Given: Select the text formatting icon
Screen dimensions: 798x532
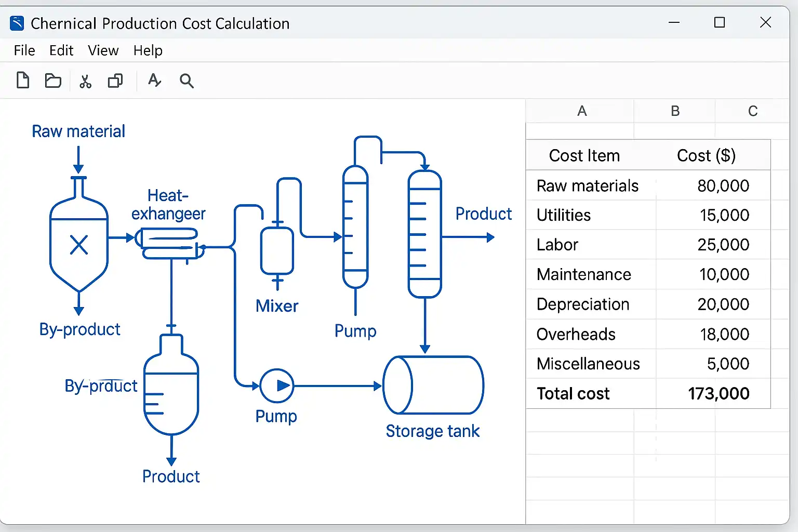Looking at the screenshot, I should point(154,81).
